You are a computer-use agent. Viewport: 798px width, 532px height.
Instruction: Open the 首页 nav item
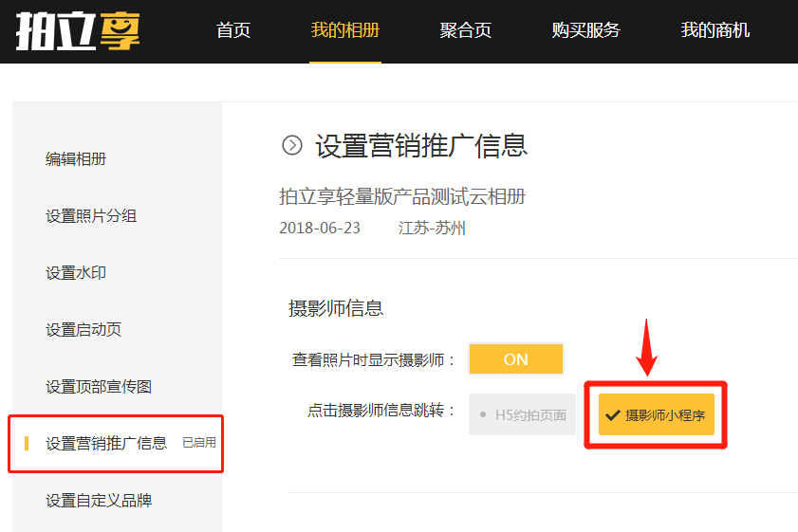[x=233, y=30]
